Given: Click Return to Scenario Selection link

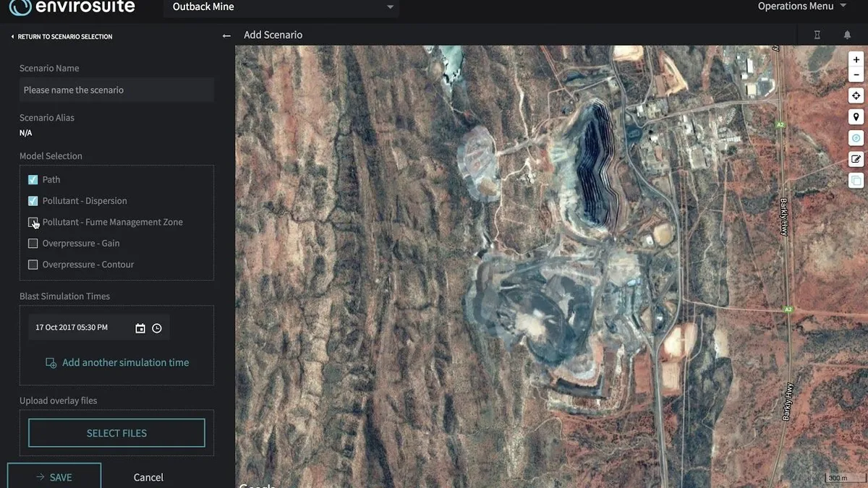Looking at the screenshot, I should point(61,37).
